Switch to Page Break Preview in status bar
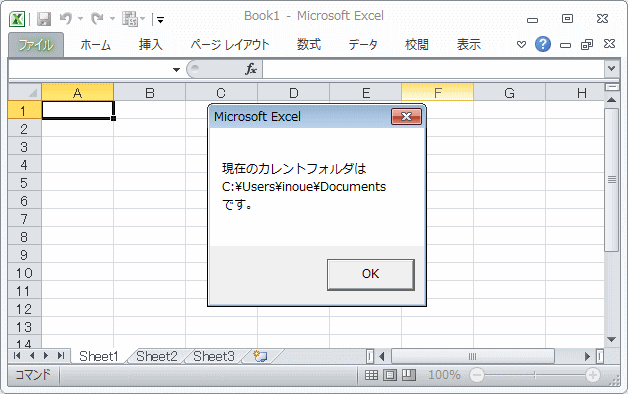 coord(409,375)
